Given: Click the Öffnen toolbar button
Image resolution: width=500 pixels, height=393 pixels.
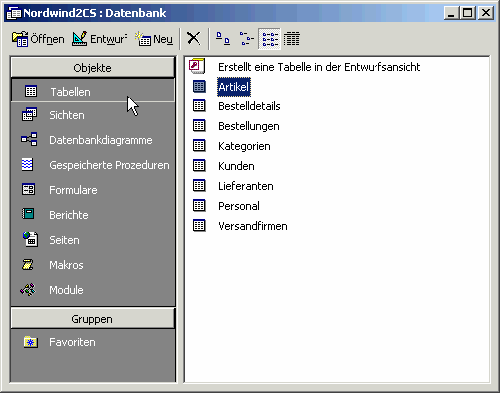Looking at the screenshot, I should point(38,39).
